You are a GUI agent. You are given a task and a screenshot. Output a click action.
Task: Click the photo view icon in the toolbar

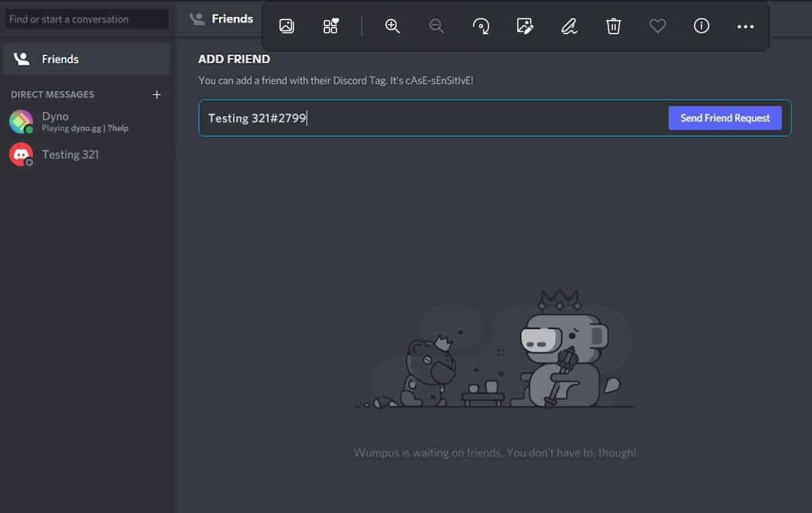point(287,26)
